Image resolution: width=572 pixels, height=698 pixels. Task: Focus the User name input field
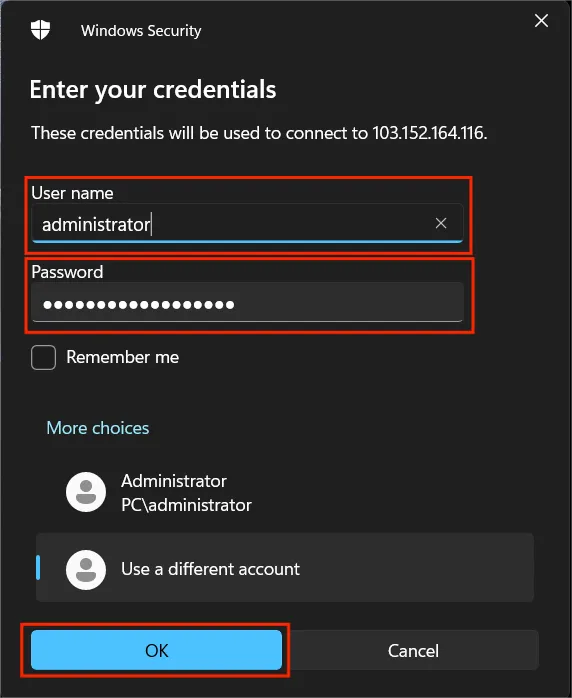pyautogui.click(x=247, y=223)
